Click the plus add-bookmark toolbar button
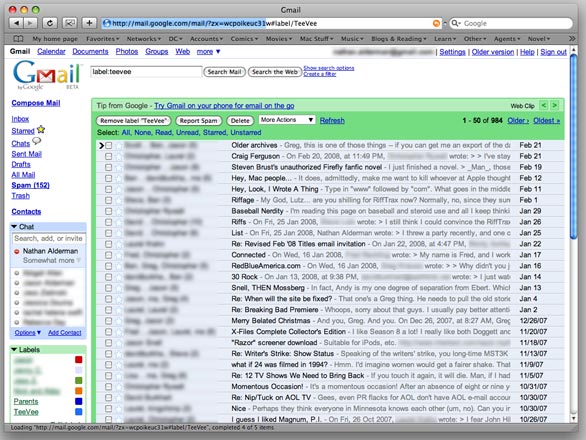Screen dimensions: 586x440 click(89, 23)
